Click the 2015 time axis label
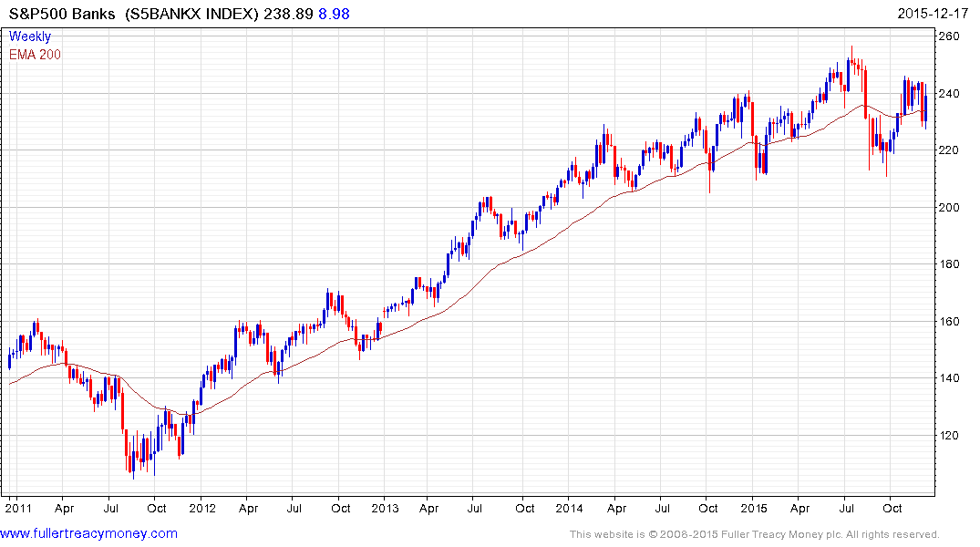This screenshot has height=547, width=980. pyautogui.click(x=754, y=508)
